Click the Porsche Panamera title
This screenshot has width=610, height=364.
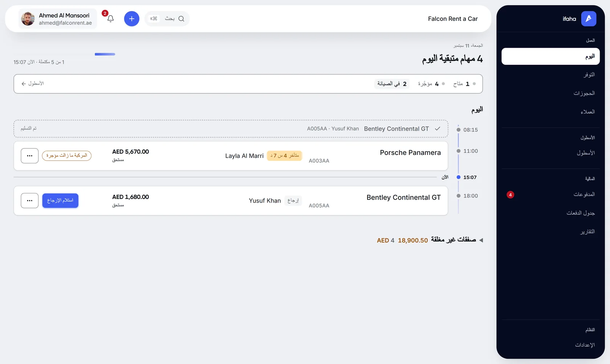click(x=410, y=153)
